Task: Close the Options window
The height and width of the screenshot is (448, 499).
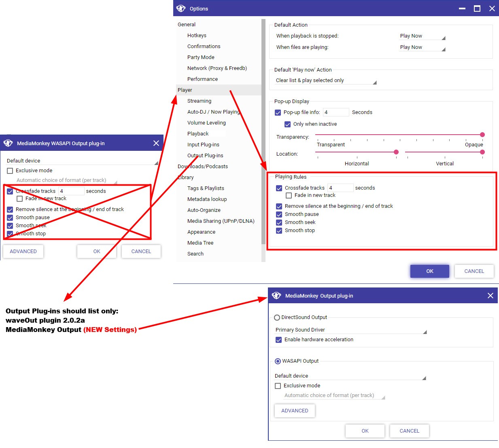Action: pos(492,8)
